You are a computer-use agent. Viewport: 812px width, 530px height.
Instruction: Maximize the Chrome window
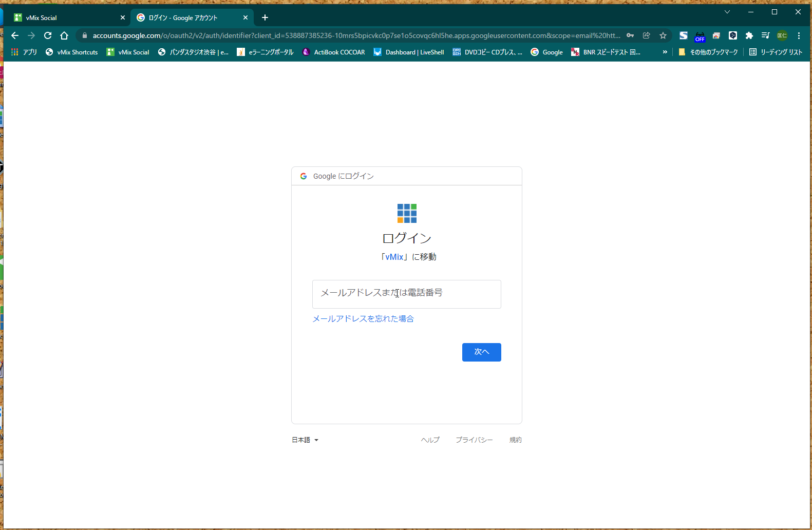[775, 12]
